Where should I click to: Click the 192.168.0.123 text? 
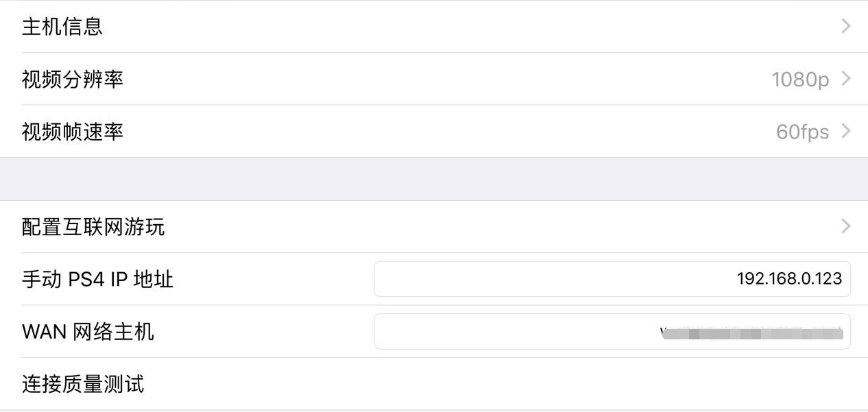789,279
